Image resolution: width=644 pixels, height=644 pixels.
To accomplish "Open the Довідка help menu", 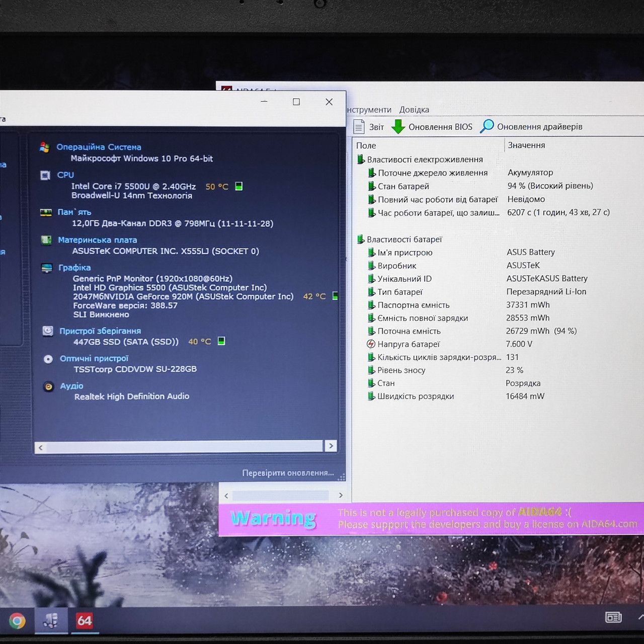I will pos(414,110).
